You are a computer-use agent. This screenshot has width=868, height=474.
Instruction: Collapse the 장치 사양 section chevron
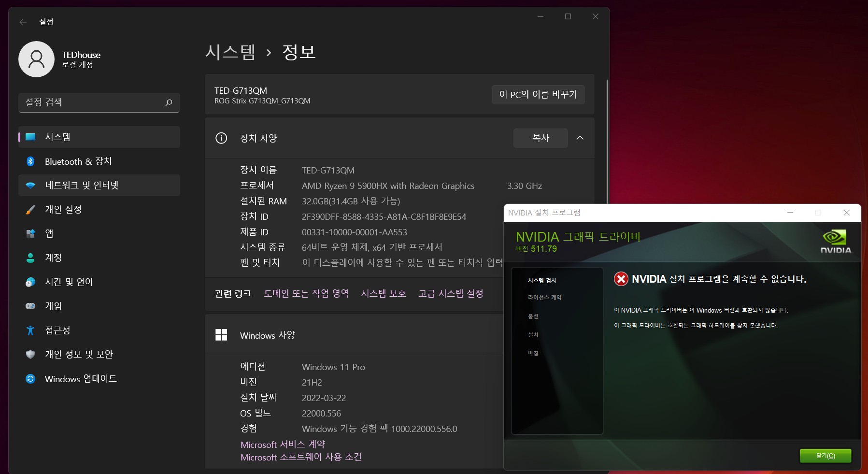tap(580, 138)
